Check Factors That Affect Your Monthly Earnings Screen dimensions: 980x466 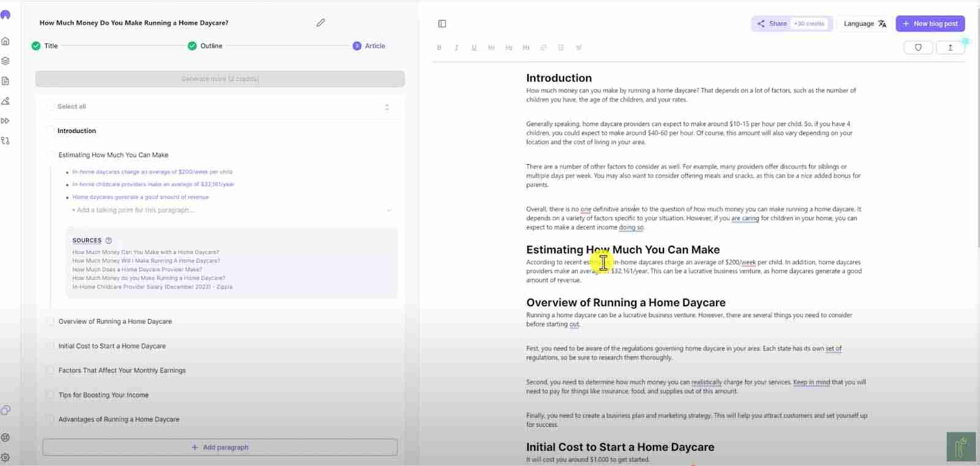click(51, 370)
